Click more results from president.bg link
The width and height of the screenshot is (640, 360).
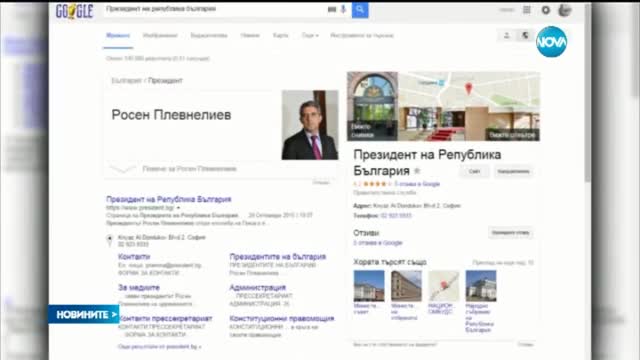(x=159, y=347)
